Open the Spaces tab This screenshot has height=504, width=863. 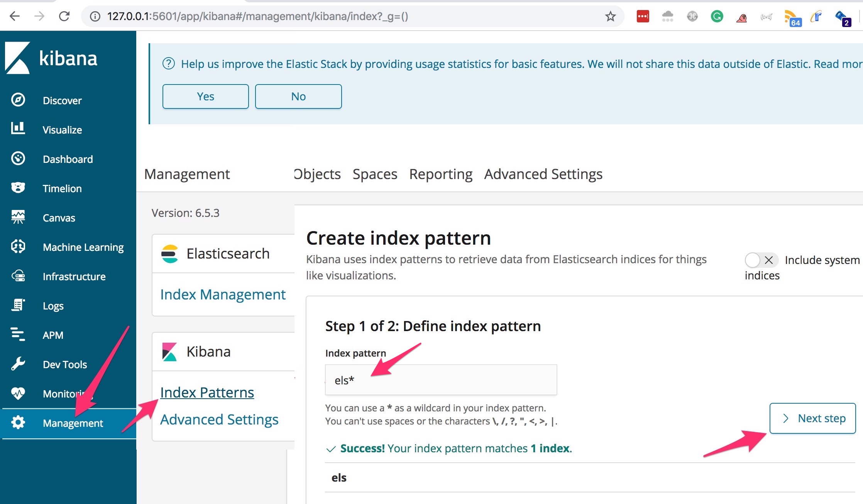pos(375,174)
